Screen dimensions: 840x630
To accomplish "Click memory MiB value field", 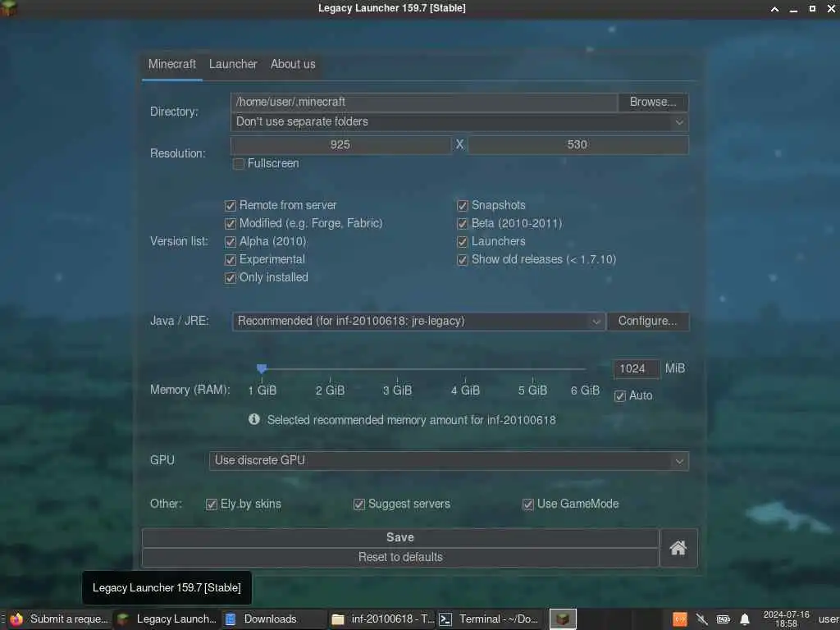I will (636, 368).
